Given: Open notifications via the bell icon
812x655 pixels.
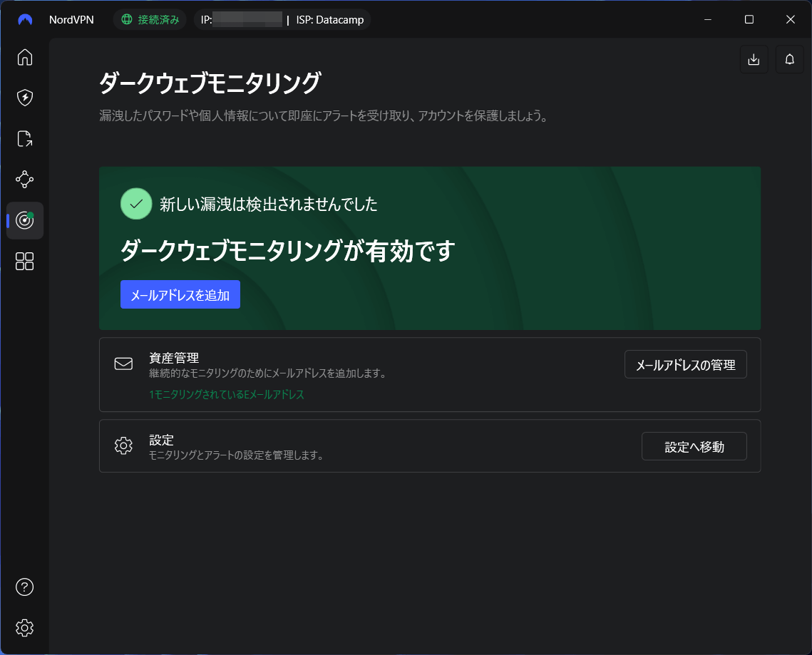Looking at the screenshot, I should coord(789,59).
